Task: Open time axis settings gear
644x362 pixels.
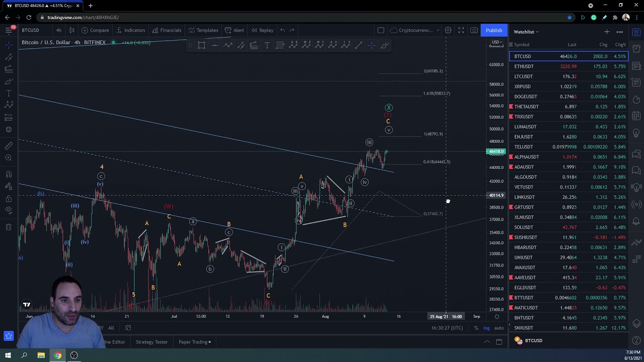Action: pyautogui.click(x=497, y=316)
